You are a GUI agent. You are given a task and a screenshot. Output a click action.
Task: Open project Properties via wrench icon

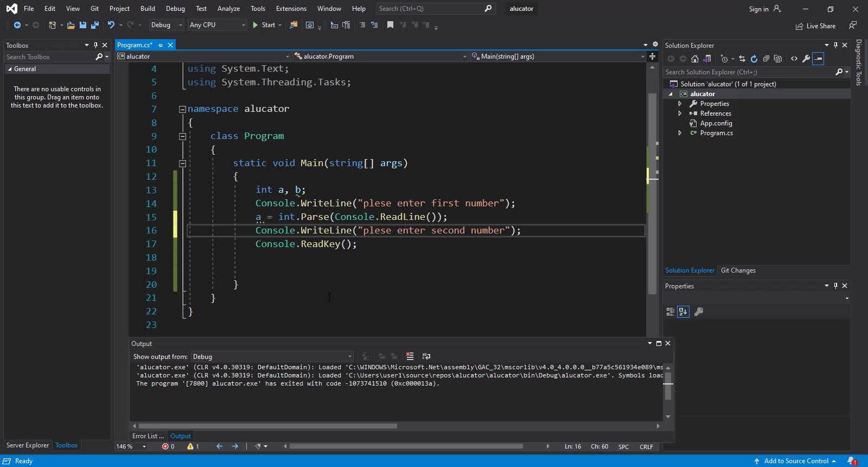coord(806,59)
